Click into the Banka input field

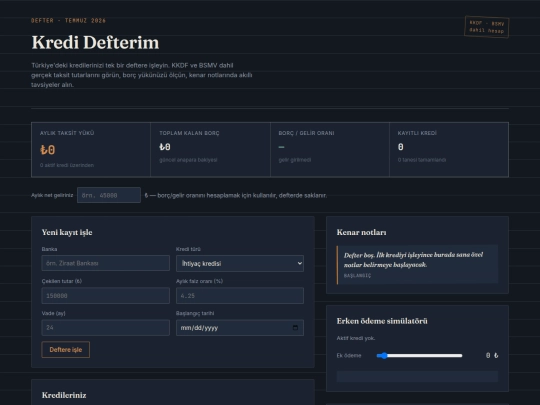pos(105,263)
